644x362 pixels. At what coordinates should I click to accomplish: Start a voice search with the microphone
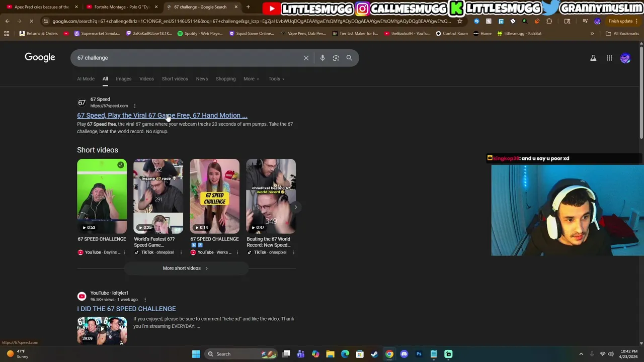click(323, 58)
